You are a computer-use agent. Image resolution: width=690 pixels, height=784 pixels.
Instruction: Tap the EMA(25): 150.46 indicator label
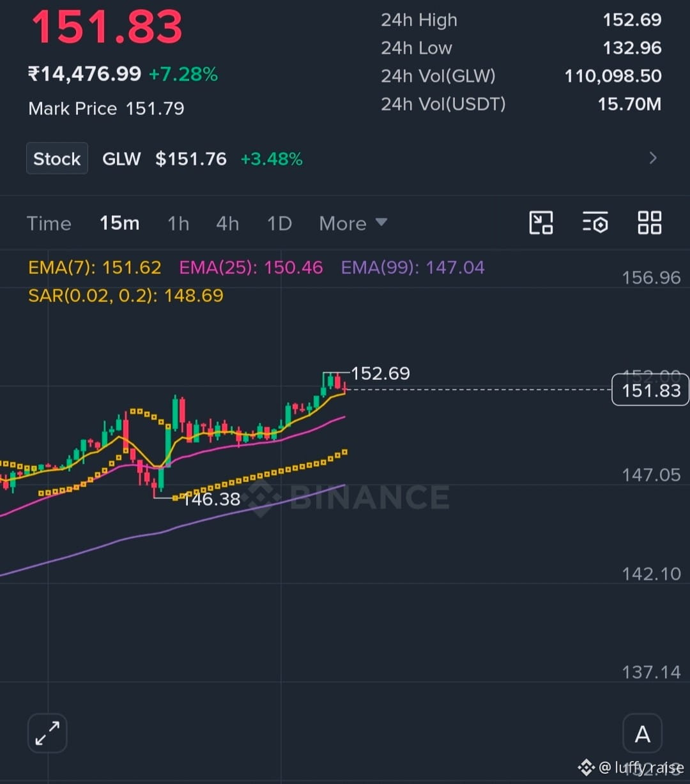point(251,268)
